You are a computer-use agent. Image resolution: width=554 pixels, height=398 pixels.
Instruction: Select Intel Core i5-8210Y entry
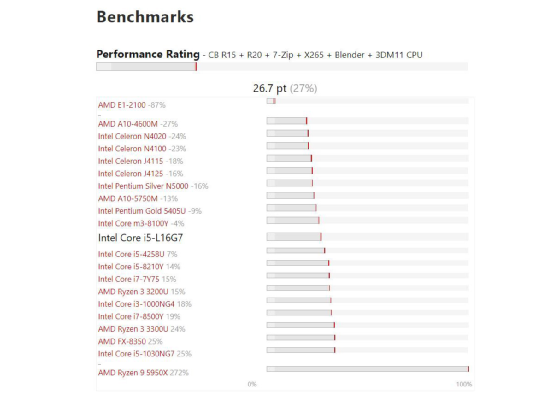tap(130, 267)
